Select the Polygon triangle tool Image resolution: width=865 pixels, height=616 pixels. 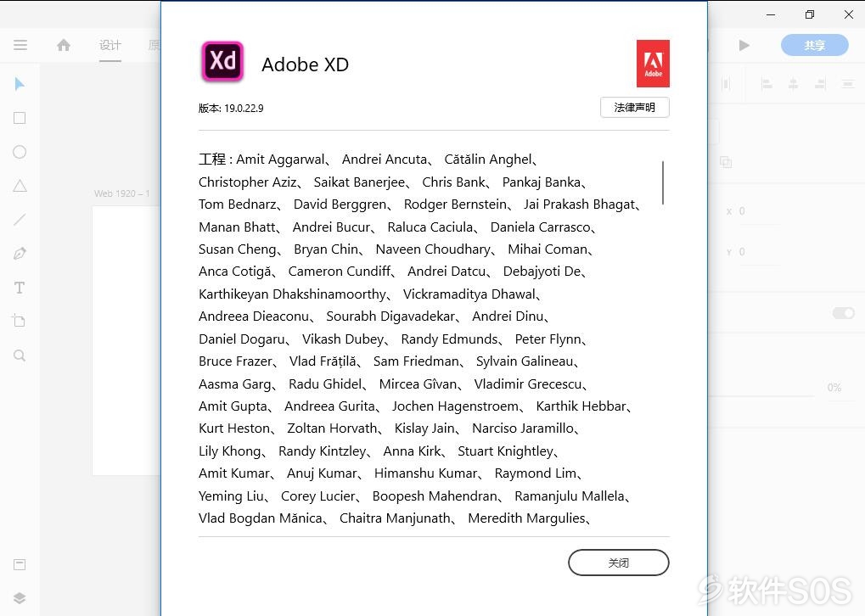point(20,186)
